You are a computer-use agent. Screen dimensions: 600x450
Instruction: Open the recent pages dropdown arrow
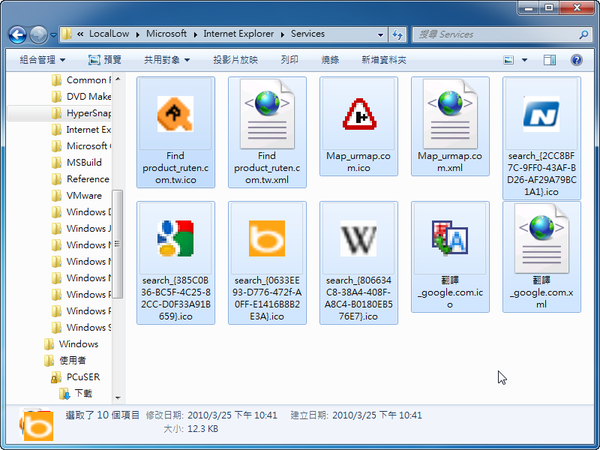[53, 35]
